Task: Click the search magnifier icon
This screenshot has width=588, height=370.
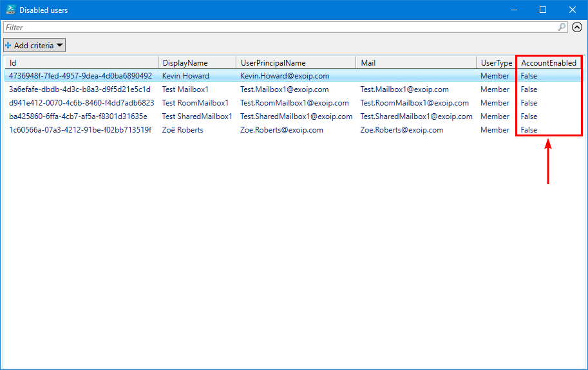Action: pos(562,28)
